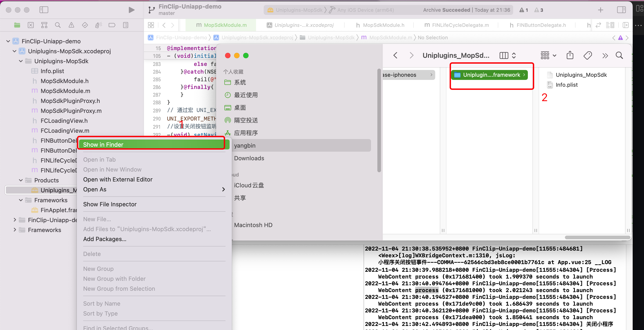This screenshot has height=330, width=644.
Task: Click the Finder tag icon
Action: pos(588,55)
